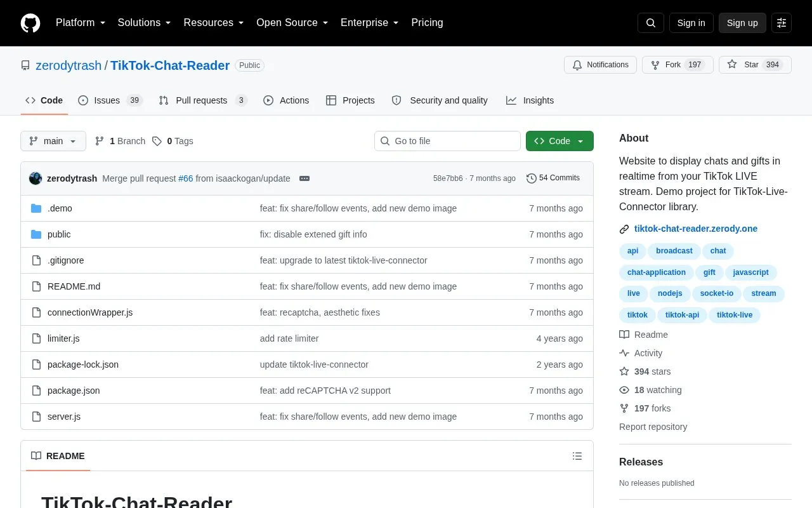Viewport: 812px width, 508px height.
Task: Open the public folder icon
Action: (x=36, y=234)
